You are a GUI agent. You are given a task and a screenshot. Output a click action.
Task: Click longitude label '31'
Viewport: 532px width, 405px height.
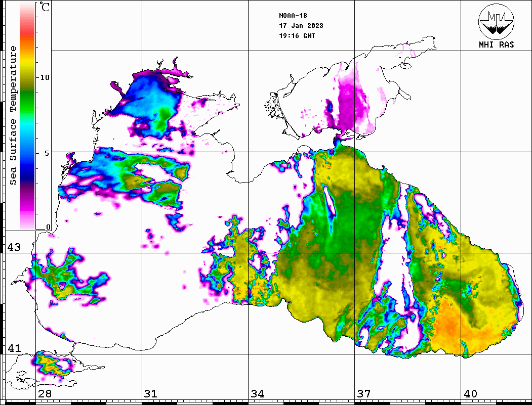coord(151,393)
